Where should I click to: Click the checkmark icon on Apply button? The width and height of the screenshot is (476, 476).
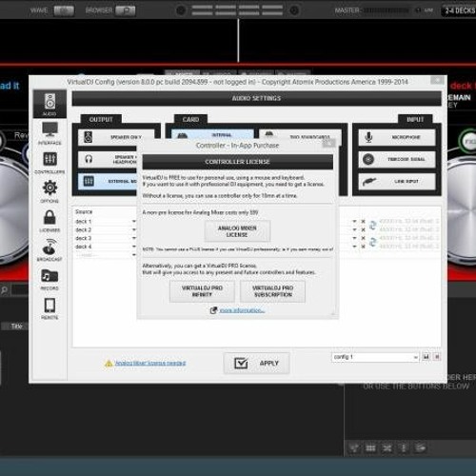(x=241, y=363)
